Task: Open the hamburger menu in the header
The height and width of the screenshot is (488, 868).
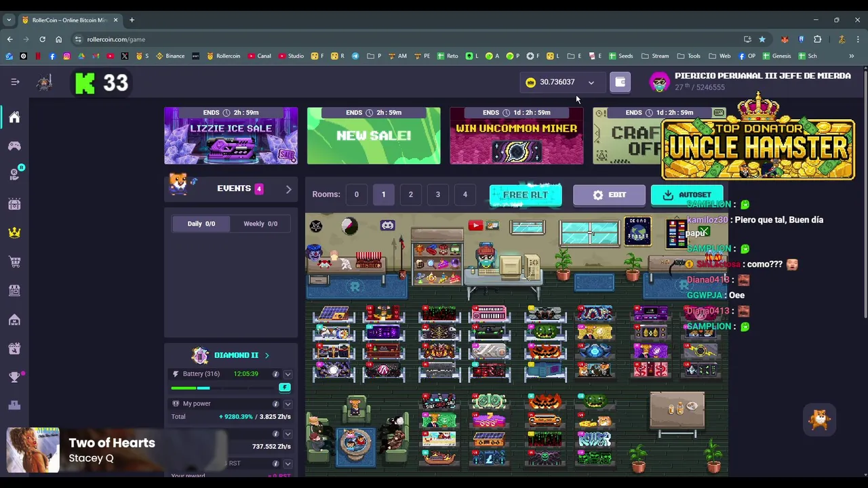Action: [15, 82]
